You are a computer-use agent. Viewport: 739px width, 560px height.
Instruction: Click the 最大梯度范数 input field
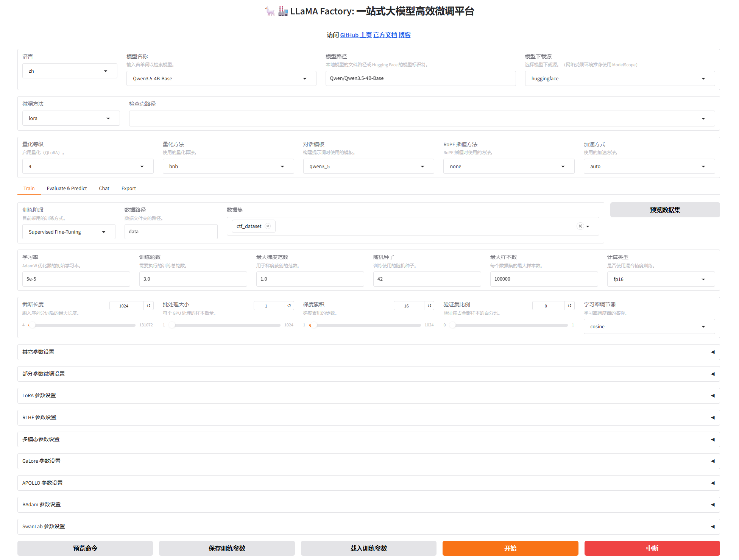(x=310, y=279)
